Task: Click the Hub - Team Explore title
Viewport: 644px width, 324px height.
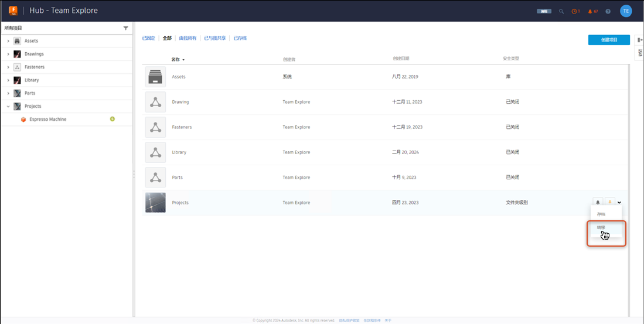Action: 64,11
